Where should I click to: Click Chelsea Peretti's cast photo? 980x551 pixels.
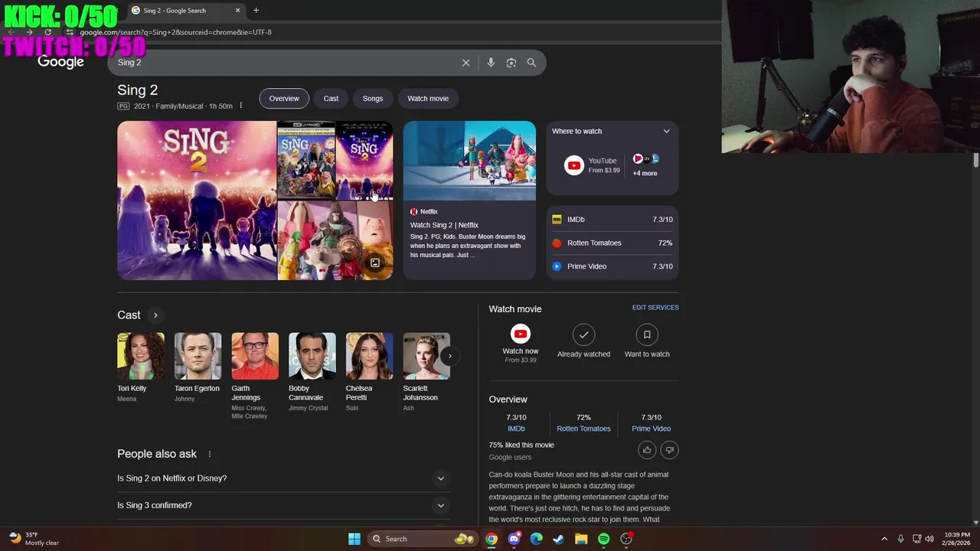[x=369, y=356]
